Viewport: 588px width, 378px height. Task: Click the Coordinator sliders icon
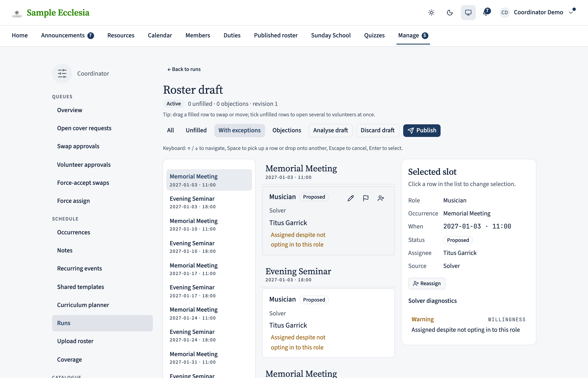62,73
